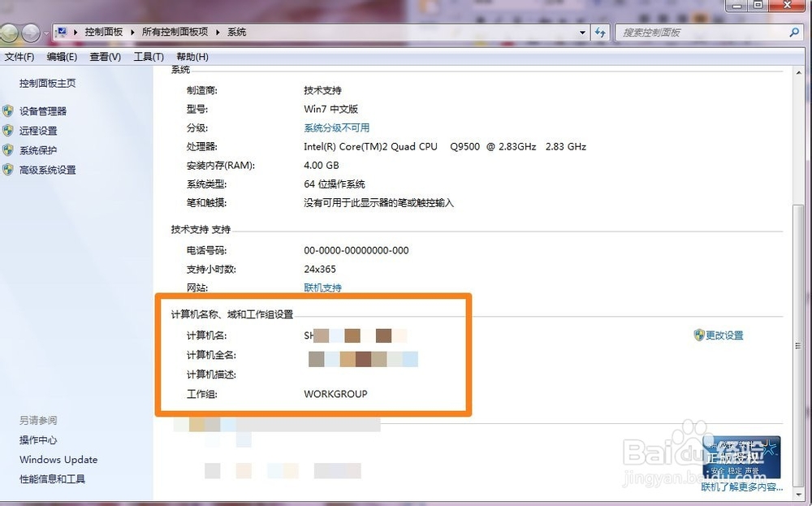Refresh the page with the refresh icon
The height and width of the screenshot is (506, 812).
(600, 32)
